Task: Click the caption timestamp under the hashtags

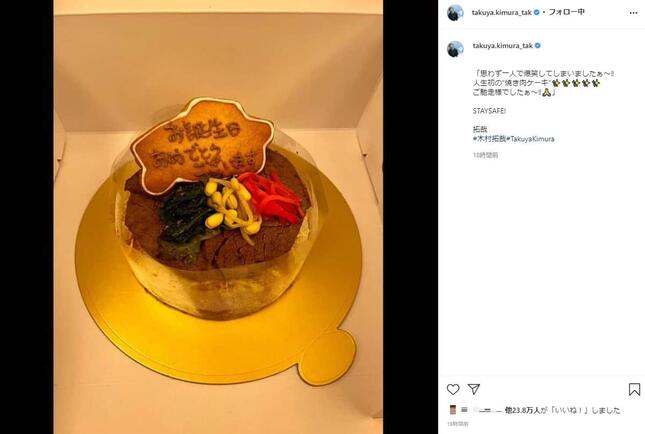Action: [485, 155]
